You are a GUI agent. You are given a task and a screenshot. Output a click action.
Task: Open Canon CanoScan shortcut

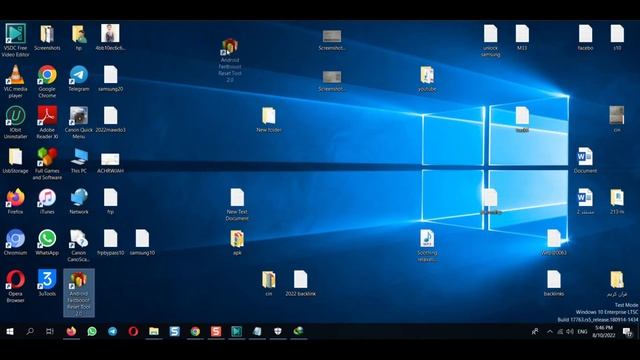pyautogui.click(x=79, y=245)
